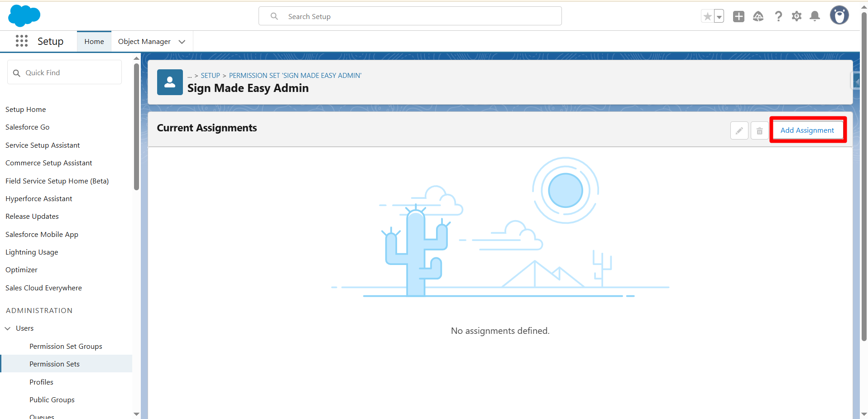Click the sidebar scroll up arrow
Viewport: 868px width, 419px height.
coord(136,58)
